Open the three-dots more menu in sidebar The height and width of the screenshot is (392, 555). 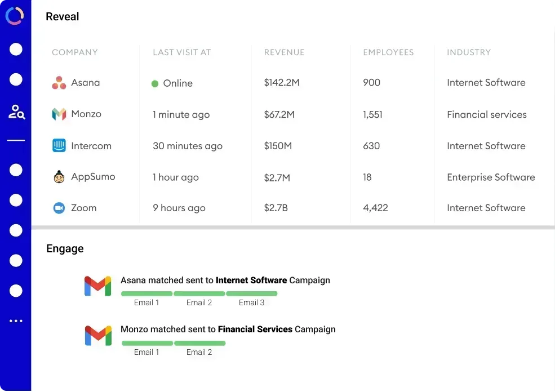tap(16, 321)
